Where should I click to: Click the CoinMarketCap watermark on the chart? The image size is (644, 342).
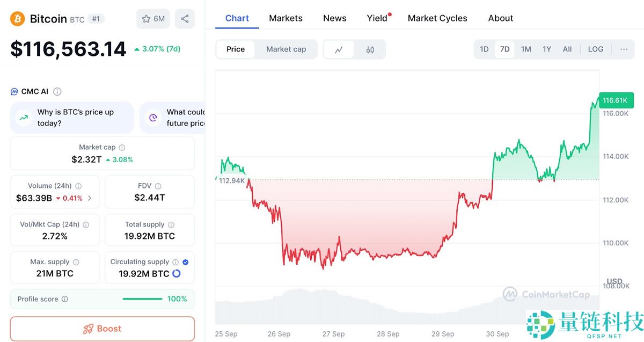[547, 295]
